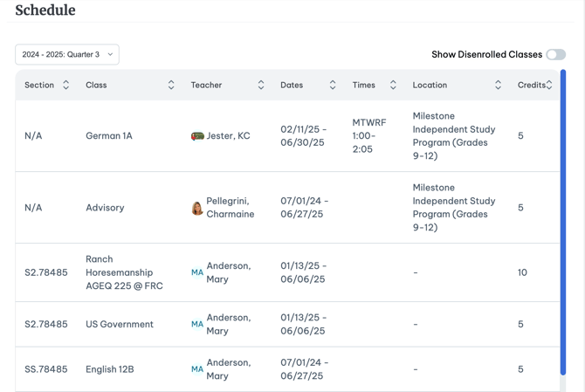Image resolution: width=585 pixels, height=392 pixels.
Task: Open the 2024 - 2025: Quarter 3 dropdown
Action: [x=67, y=54]
